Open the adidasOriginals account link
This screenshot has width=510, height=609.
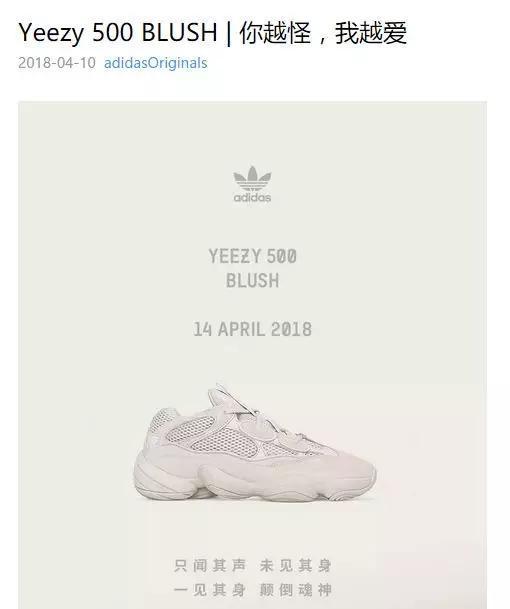coord(155,63)
